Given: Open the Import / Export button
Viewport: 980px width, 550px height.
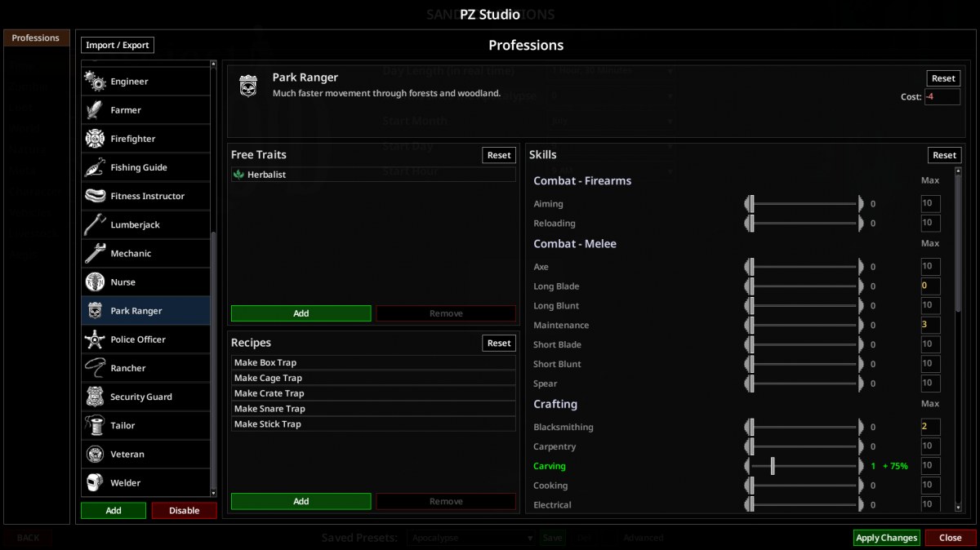Looking at the screenshot, I should point(118,45).
